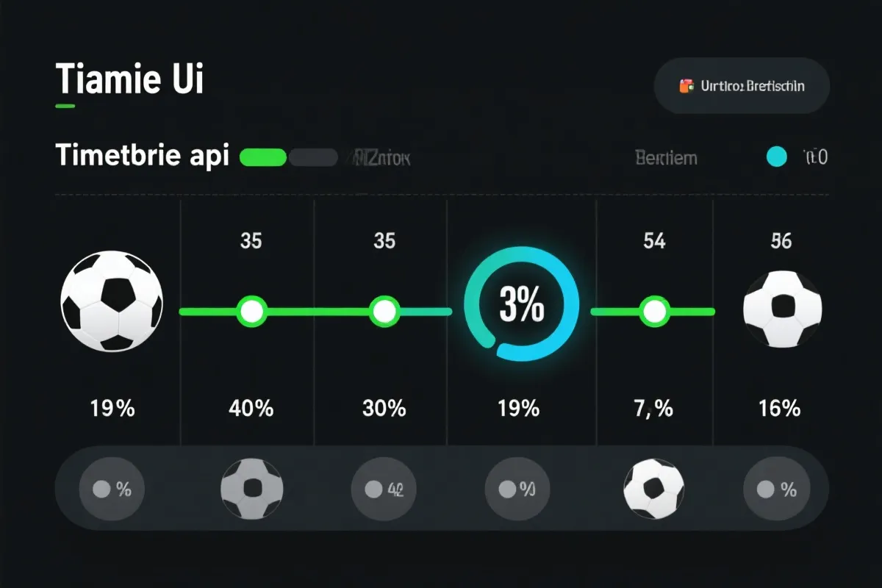The image size is (882, 588).
Task: Select the fourth circle in the bottom bar
Action: point(517,489)
